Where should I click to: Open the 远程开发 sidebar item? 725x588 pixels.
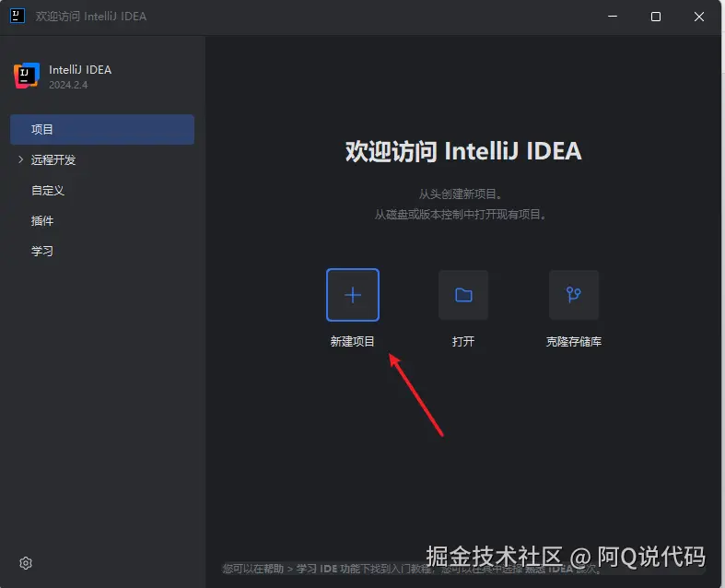pos(53,160)
